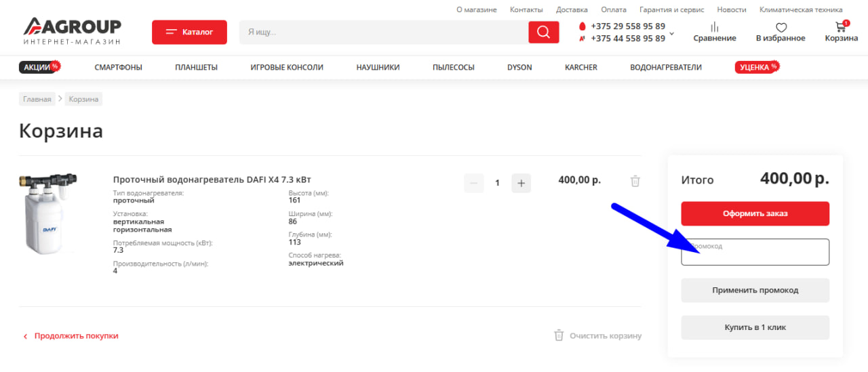Open the Контакты link
Image resolution: width=868 pixels, height=372 pixels.
point(526,9)
